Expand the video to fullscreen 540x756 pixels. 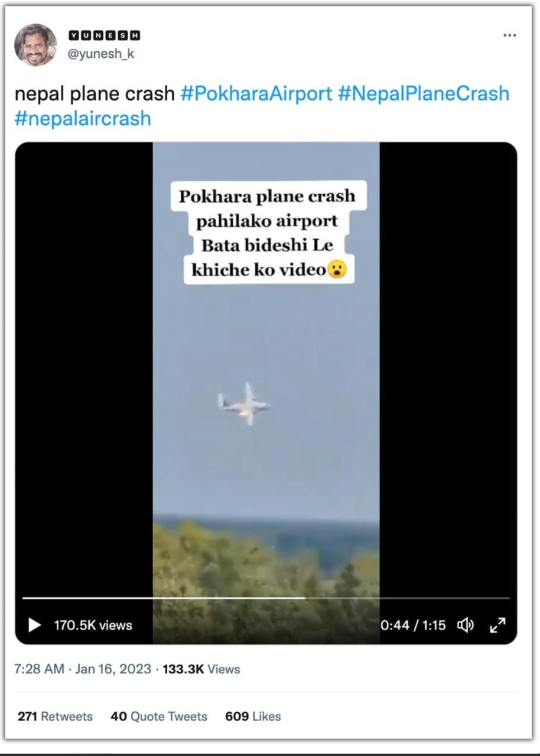pyautogui.click(x=498, y=625)
